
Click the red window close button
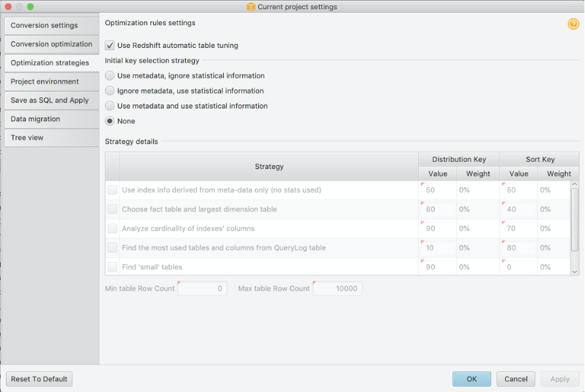(8, 7)
